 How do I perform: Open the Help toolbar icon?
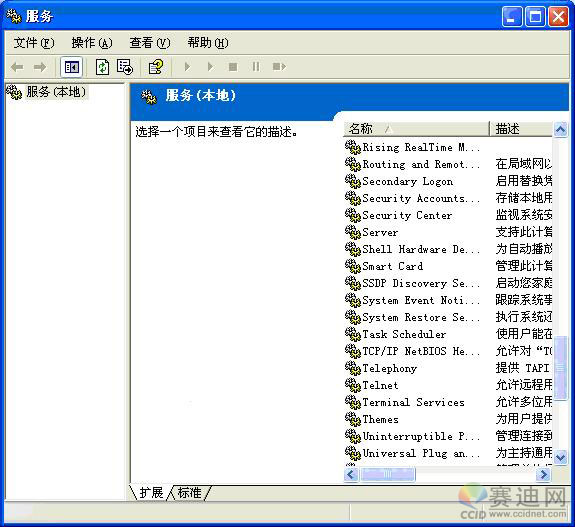156,67
